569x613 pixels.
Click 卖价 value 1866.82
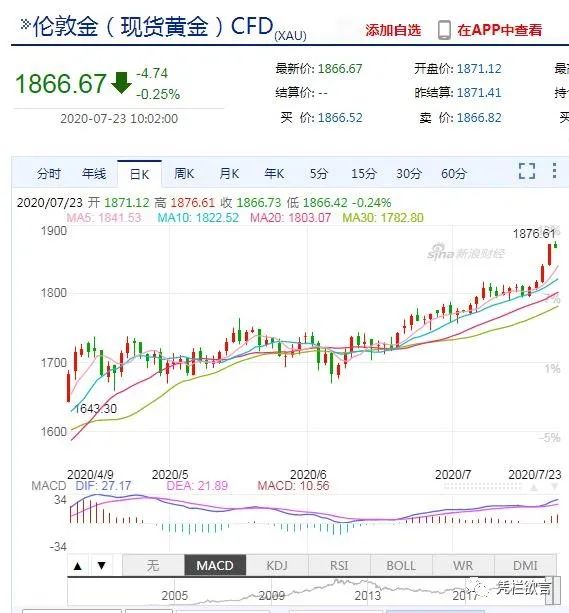click(x=479, y=118)
